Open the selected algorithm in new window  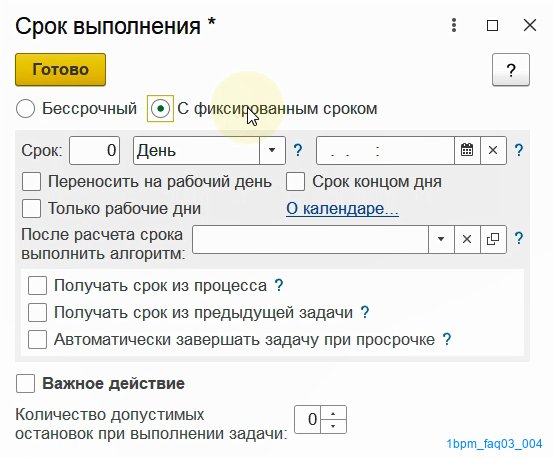click(493, 239)
